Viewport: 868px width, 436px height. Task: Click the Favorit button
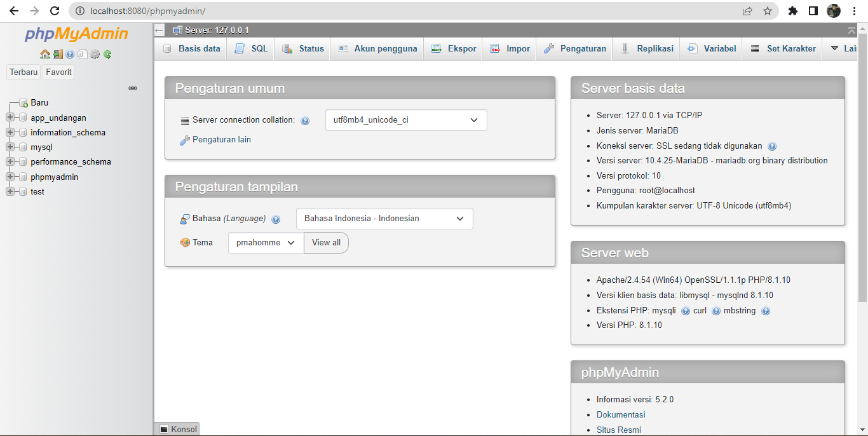58,72
